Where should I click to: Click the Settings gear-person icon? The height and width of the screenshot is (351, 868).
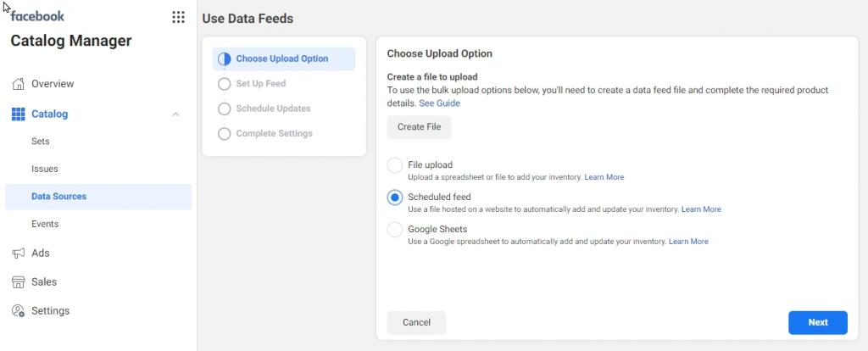click(19, 310)
